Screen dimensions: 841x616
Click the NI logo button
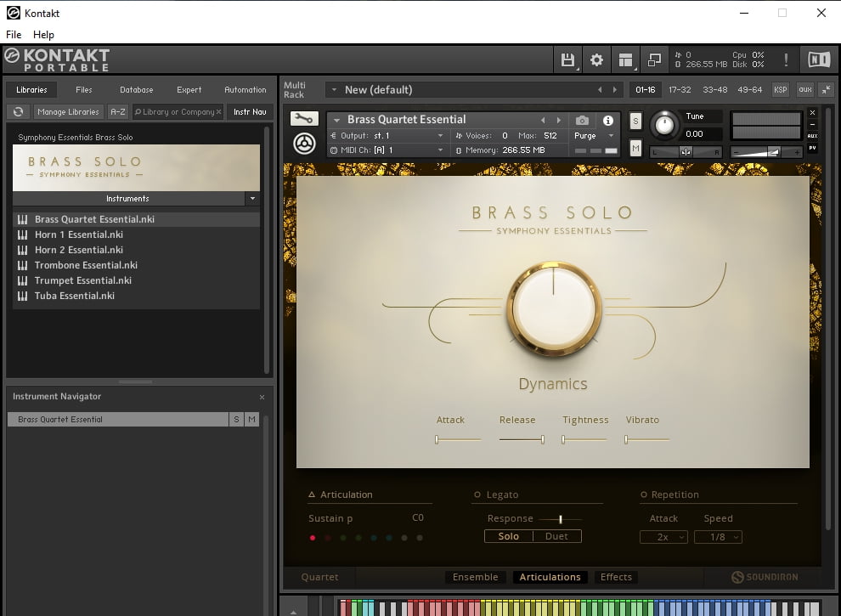(x=819, y=59)
